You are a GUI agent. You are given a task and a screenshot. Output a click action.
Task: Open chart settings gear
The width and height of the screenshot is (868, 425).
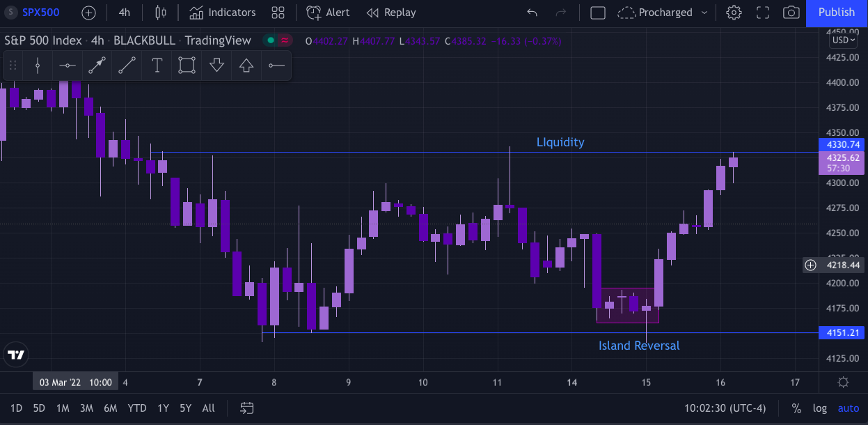734,13
